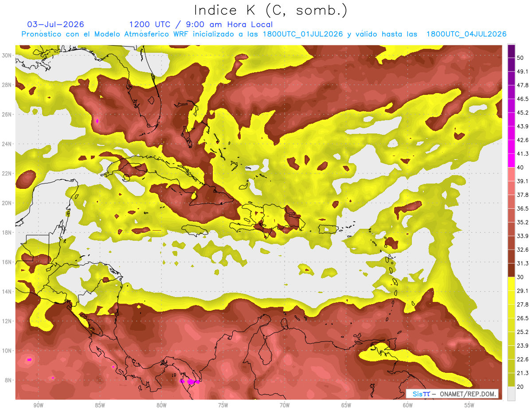Click the 30N latitude label
The image size is (532, 411).
click(8, 55)
